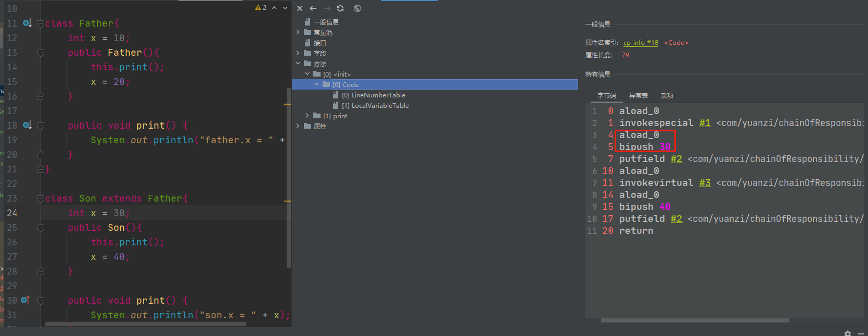Follow the #2 link on bytecode line 5
Image resolution: width=868 pixels, height=336 pixels.
pos(676,159)
